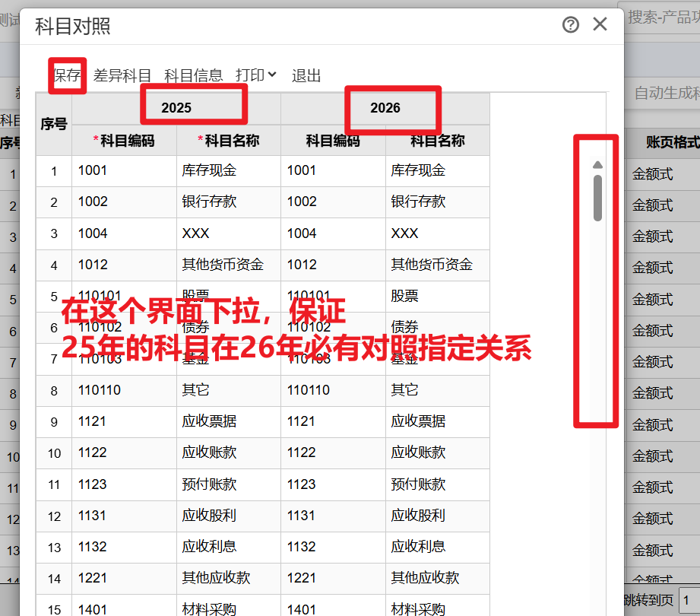
Task: Click the 2026 code cell 1012
Action: point(333,265)
